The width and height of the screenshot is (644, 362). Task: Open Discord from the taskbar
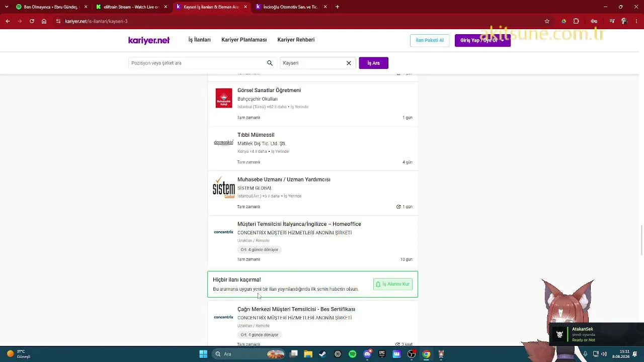tap(367, 354)
